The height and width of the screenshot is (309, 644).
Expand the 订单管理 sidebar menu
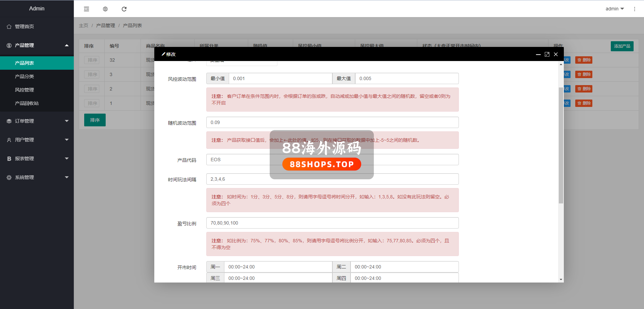pos(37,121)
